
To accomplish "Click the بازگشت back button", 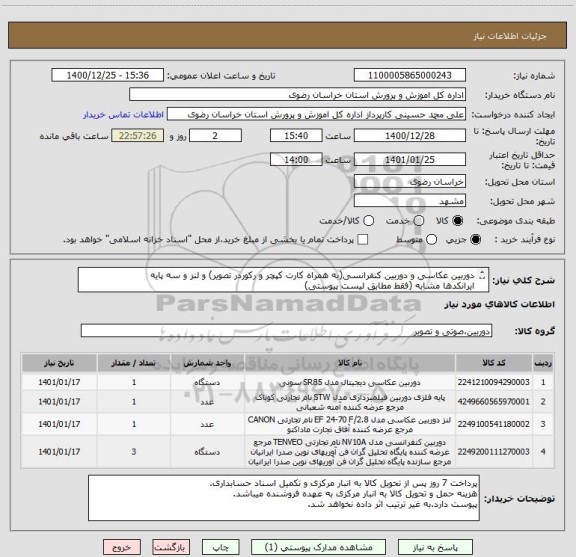I will [171, 547].
